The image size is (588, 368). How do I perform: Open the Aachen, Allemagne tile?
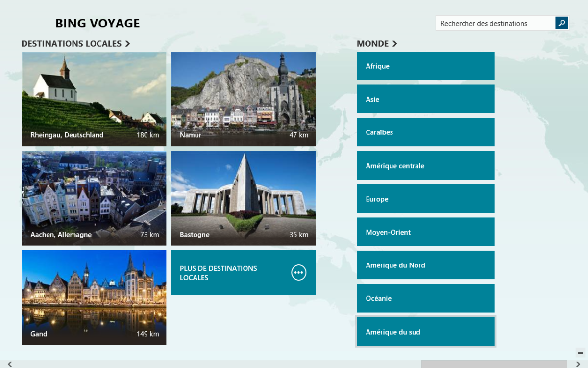click(x=94, y=198)
